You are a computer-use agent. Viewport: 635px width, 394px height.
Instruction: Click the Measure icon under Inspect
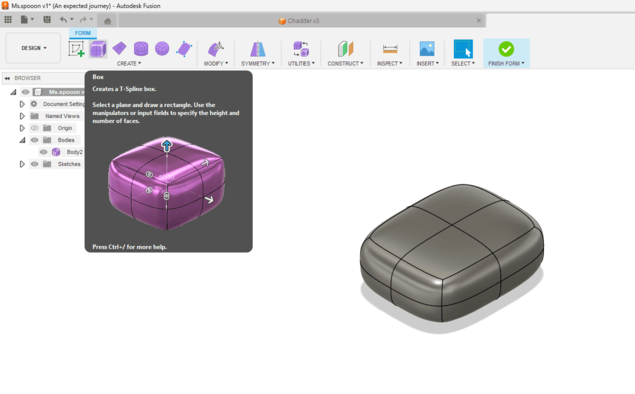coord(390,49)
